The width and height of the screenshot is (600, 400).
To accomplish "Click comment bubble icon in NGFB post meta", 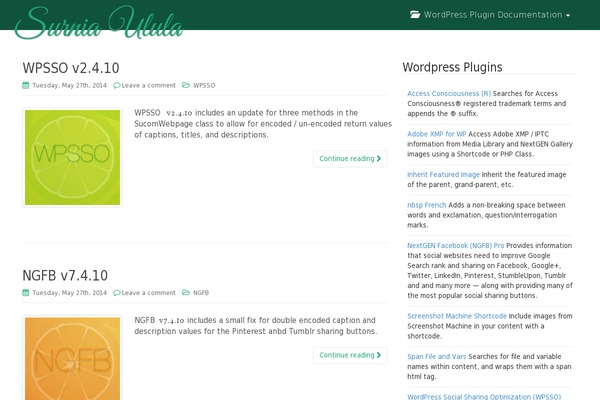I will [117, 292].
